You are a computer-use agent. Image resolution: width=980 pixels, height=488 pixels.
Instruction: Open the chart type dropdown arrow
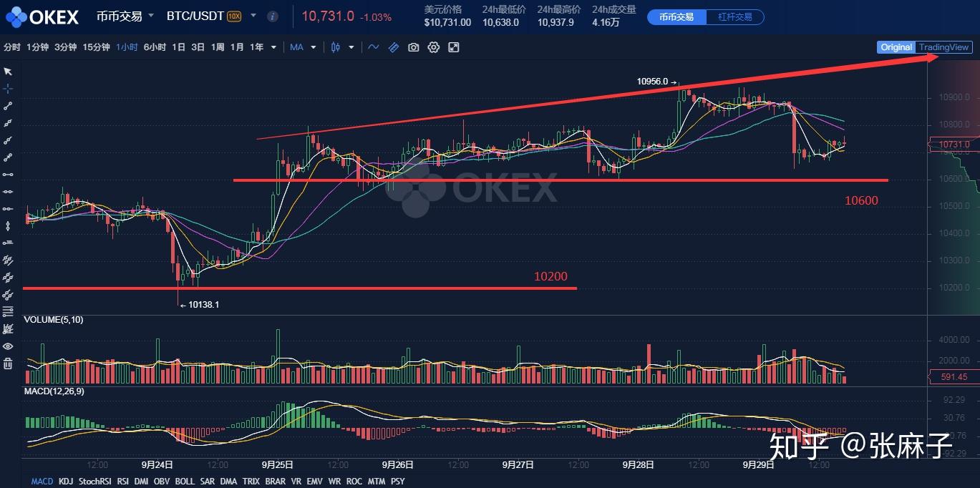click(x=351, y=47)
